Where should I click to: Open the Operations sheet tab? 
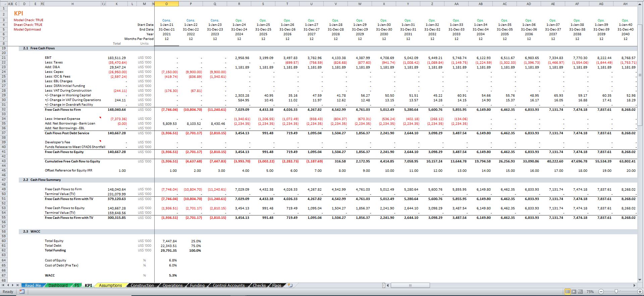coord(172,286)
